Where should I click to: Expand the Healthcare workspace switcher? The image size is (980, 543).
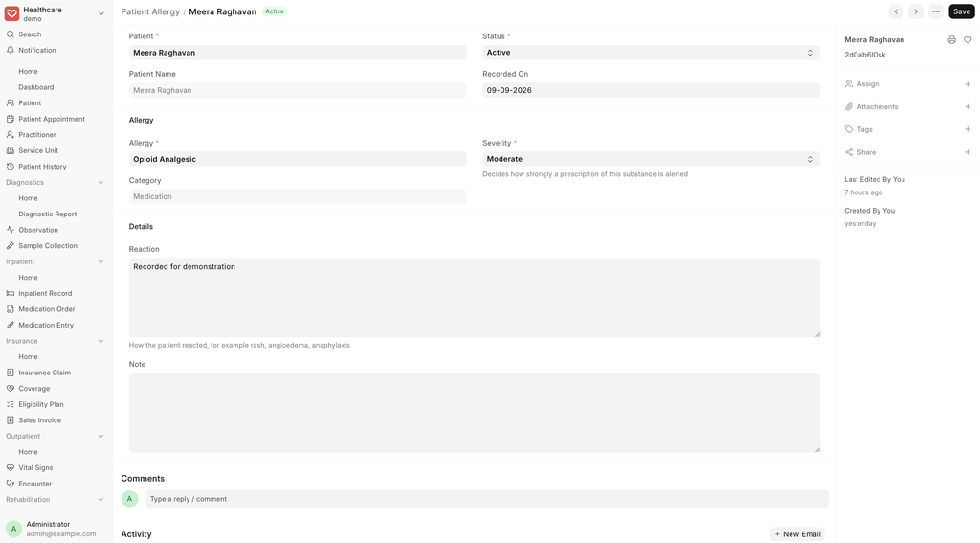100,13
